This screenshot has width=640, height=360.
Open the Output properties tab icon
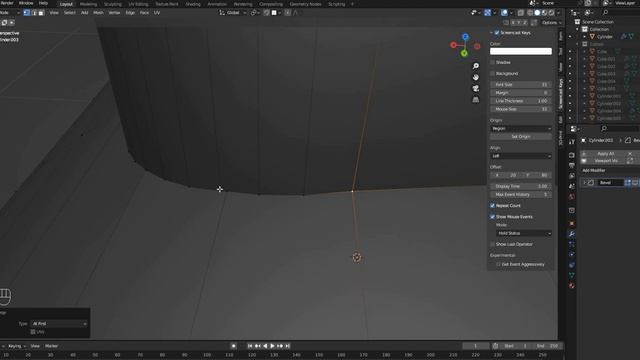point(572,165)
